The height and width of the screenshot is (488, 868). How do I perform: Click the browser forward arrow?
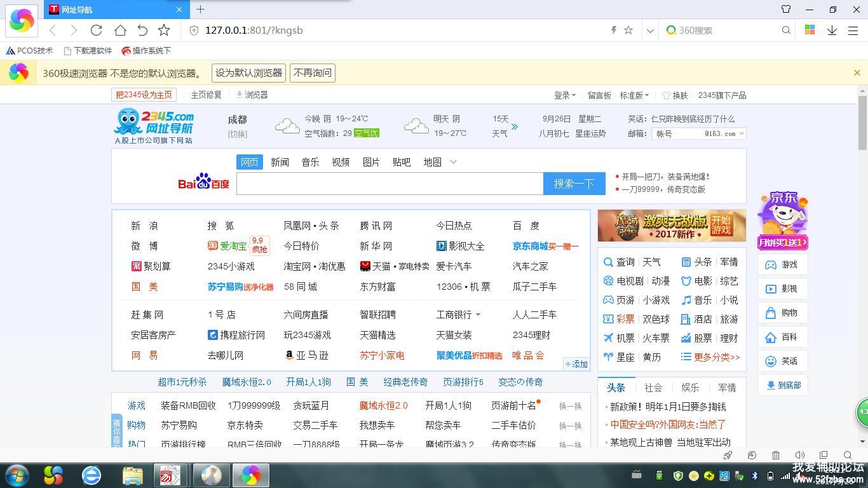pos(74,30)
